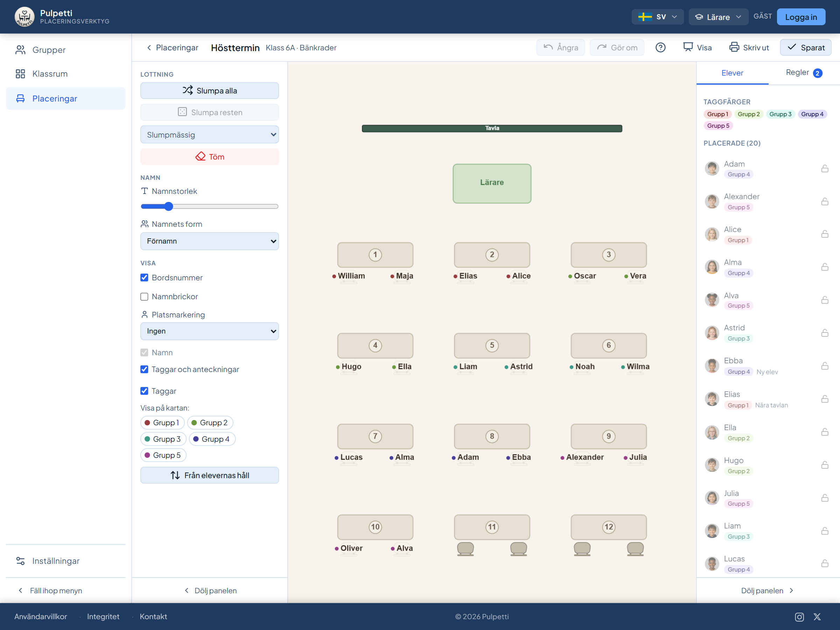Image resolution: width=840 pixels, height=630 pixels.
Task: Open the Instagram icon in footer
Action: (x=799, y=617)
